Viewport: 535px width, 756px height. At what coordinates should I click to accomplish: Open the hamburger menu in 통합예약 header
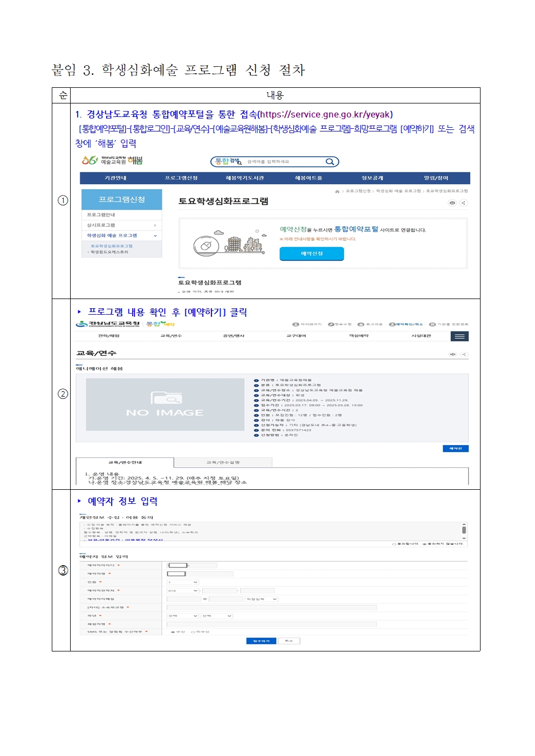(x=459, y=336)
